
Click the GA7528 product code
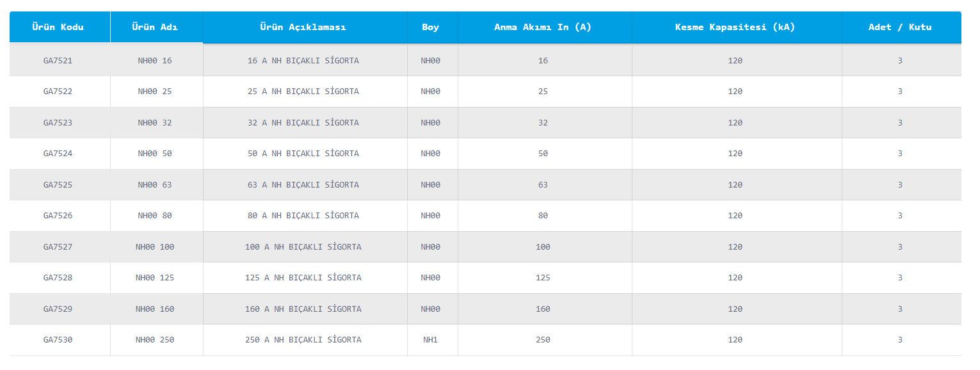(58, 278)
